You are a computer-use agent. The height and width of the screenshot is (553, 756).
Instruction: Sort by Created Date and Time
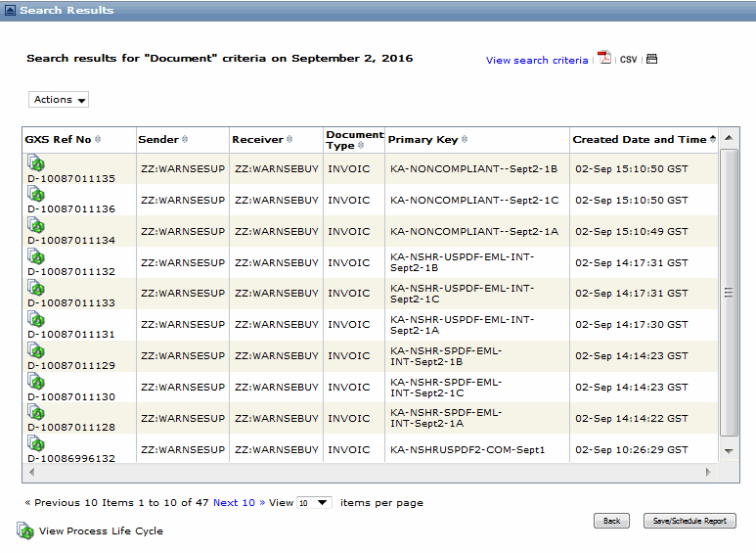644,140
